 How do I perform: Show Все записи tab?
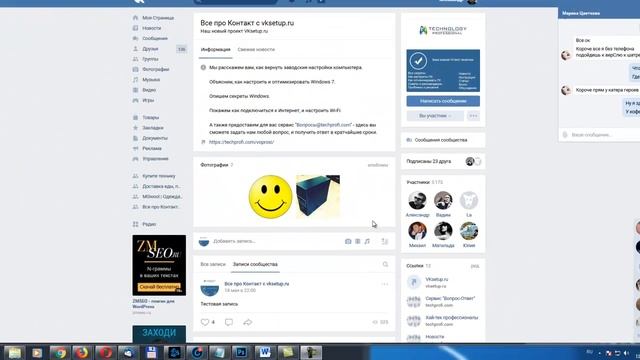213,264
